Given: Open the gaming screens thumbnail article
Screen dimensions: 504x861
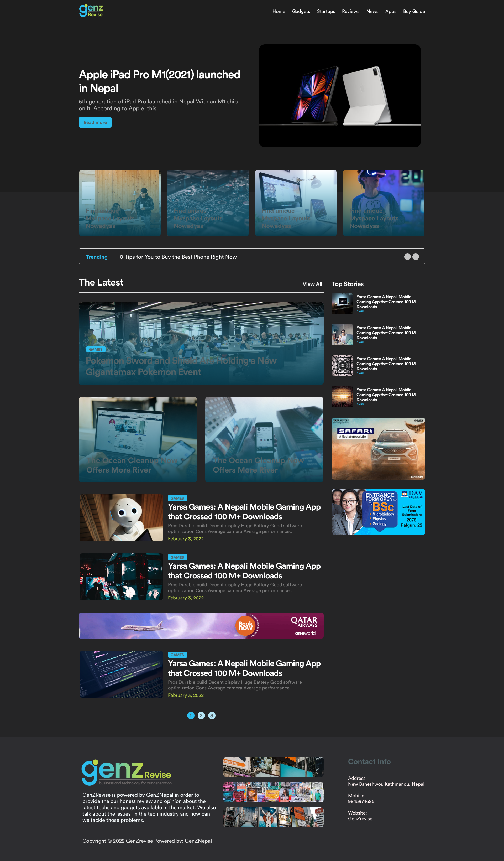Looking at the screenshot, I should (x=121, y=577).
